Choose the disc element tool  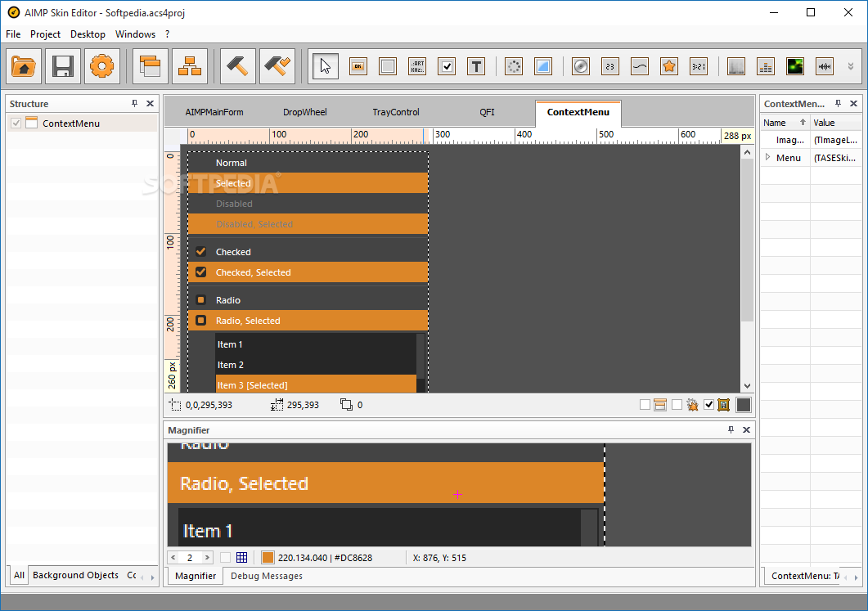(580, 67)
